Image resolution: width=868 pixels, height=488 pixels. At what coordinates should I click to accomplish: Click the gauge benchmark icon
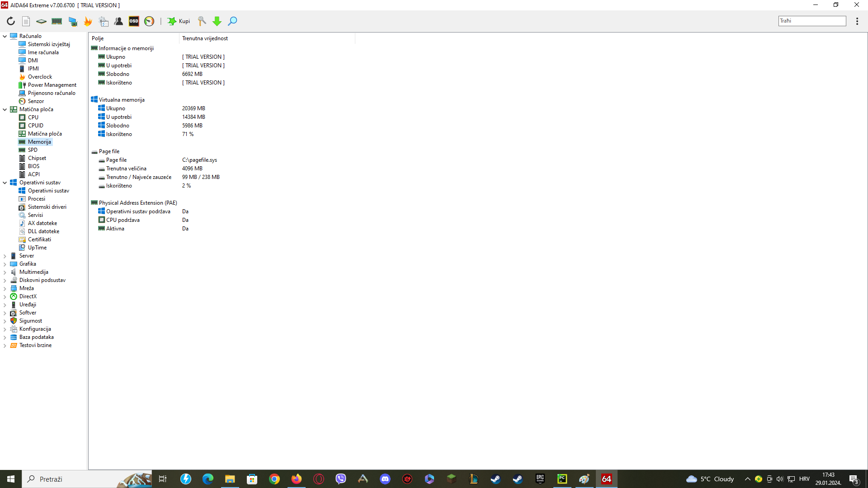(x=149, y=21)
